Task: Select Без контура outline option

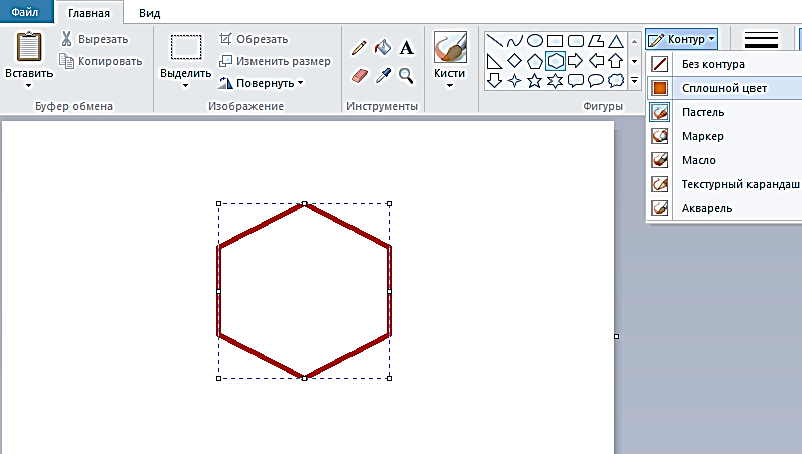Action: [724, 64]
